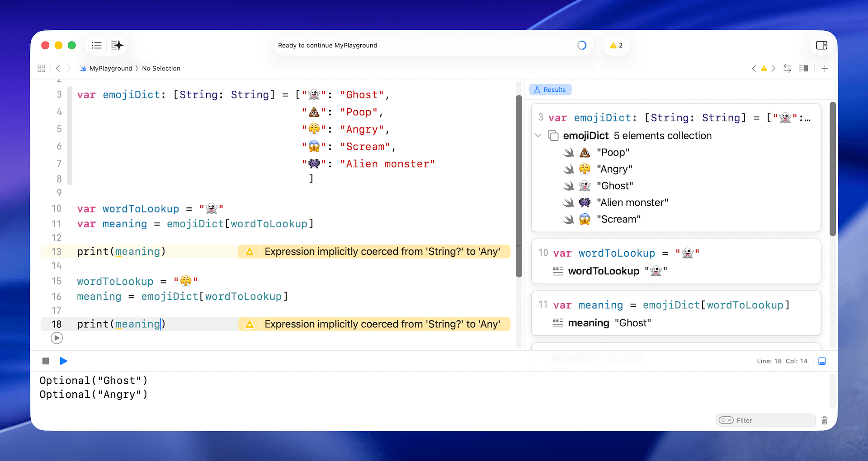Run the playground with blue play button
This screenshot has width=868, height=461.
[64, 361]
